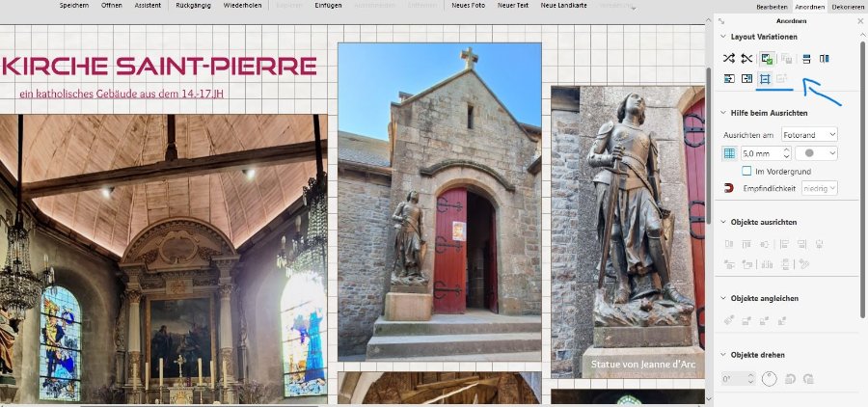Viewport: 868px width, 407px height.
Task: Select the subtitle 'ein katholisches Gebäude' text
Action: (x=122, y=94)
